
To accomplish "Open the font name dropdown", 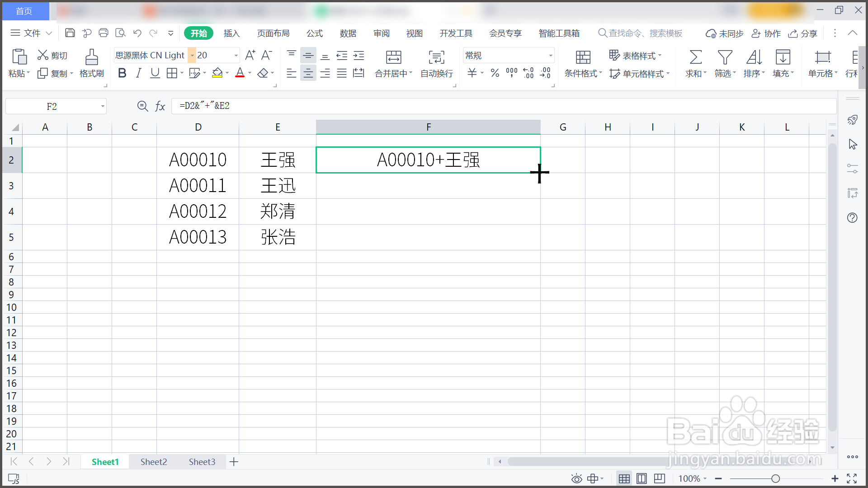I will pyautogui.click(x=192, y=56).
